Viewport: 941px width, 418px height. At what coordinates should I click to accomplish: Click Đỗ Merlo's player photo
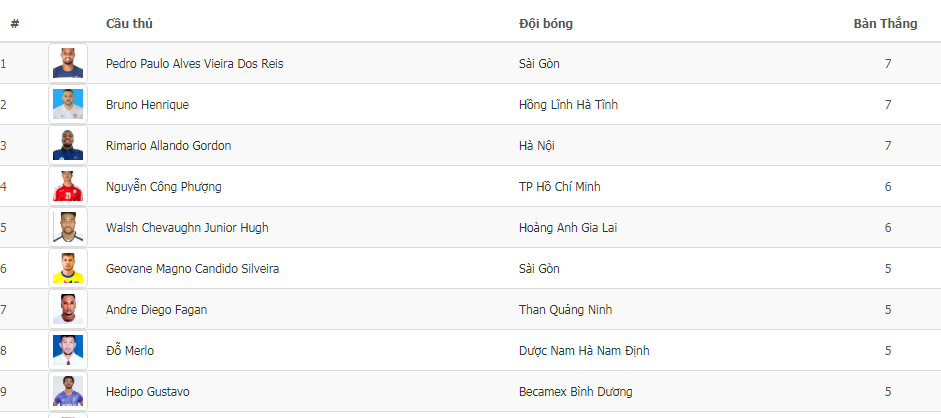[x=68, y=351]
